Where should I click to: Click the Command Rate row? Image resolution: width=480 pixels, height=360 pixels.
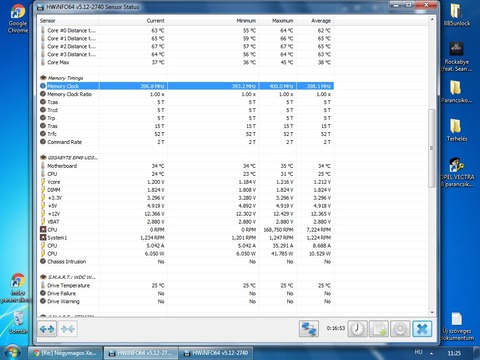point(186,142)
